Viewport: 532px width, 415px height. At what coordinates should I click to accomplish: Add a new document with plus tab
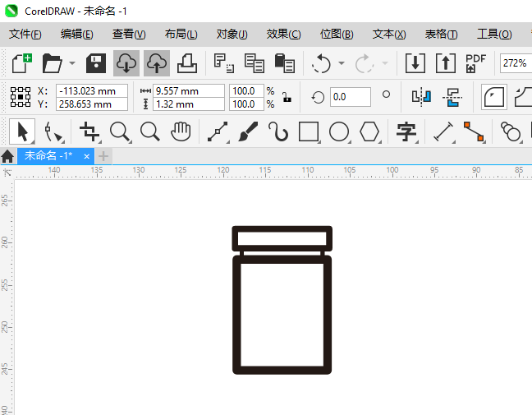click(x=103, y=157)
